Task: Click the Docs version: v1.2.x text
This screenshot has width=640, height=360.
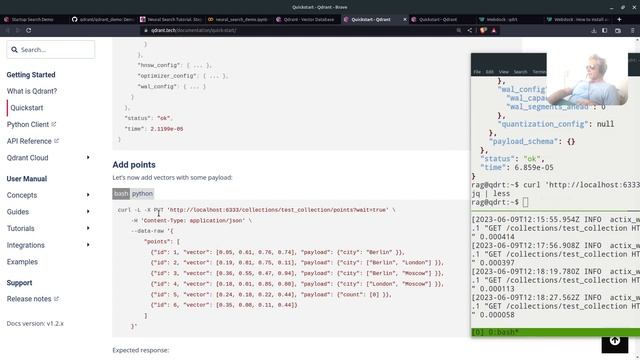Action: click(35, 324)
